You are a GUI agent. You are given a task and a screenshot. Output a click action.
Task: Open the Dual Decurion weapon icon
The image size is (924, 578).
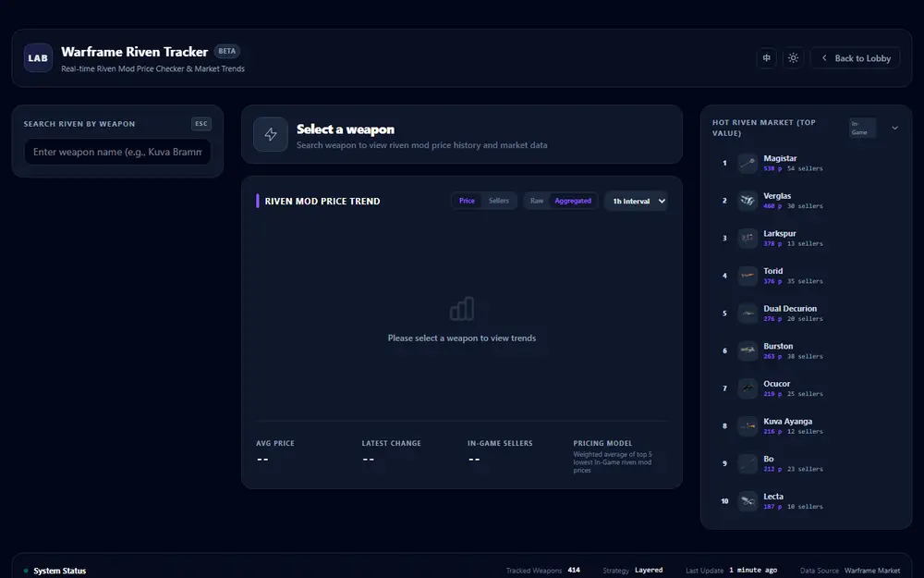(748, 314)
